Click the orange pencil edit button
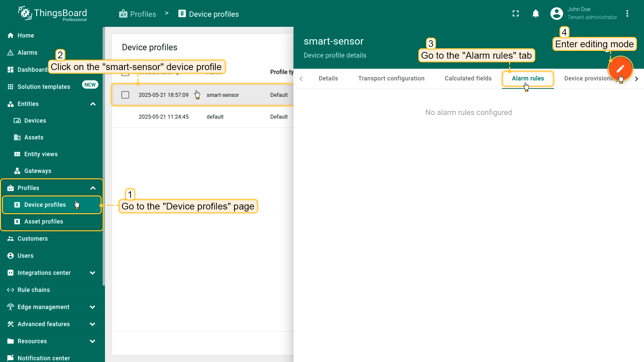 coord(620,69)
